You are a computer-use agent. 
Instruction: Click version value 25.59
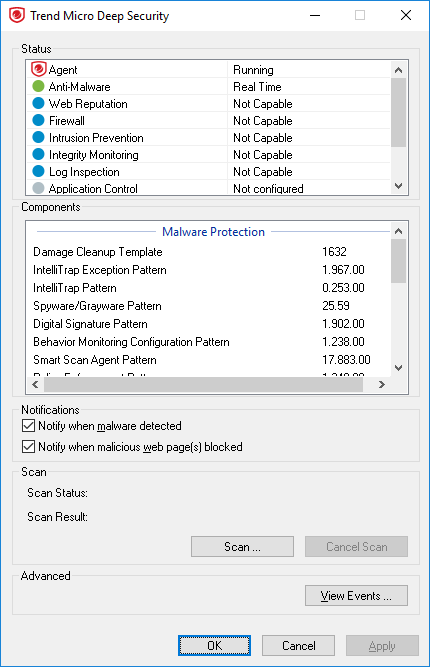[x=336, y=306]
